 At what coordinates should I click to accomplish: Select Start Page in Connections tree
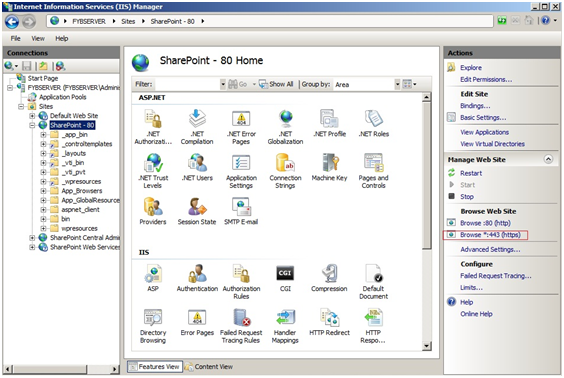[43, 78]
